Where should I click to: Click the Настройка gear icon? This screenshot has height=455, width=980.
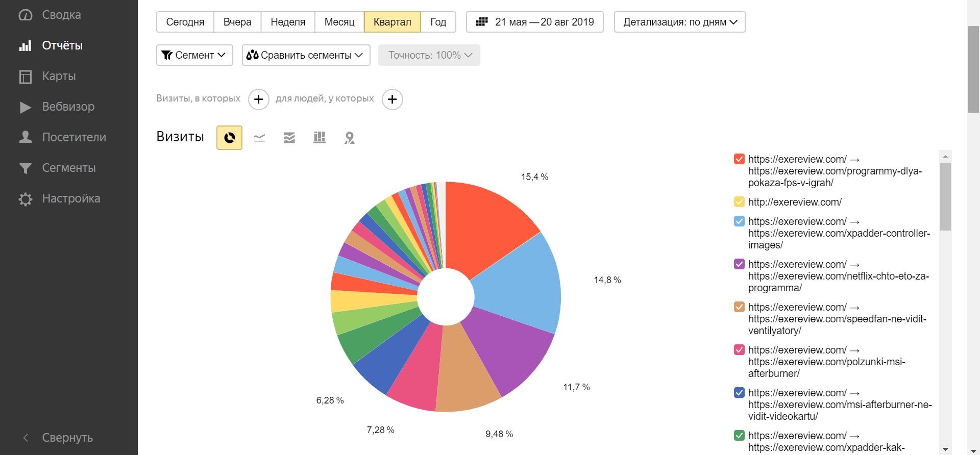[x=26, y=199]
